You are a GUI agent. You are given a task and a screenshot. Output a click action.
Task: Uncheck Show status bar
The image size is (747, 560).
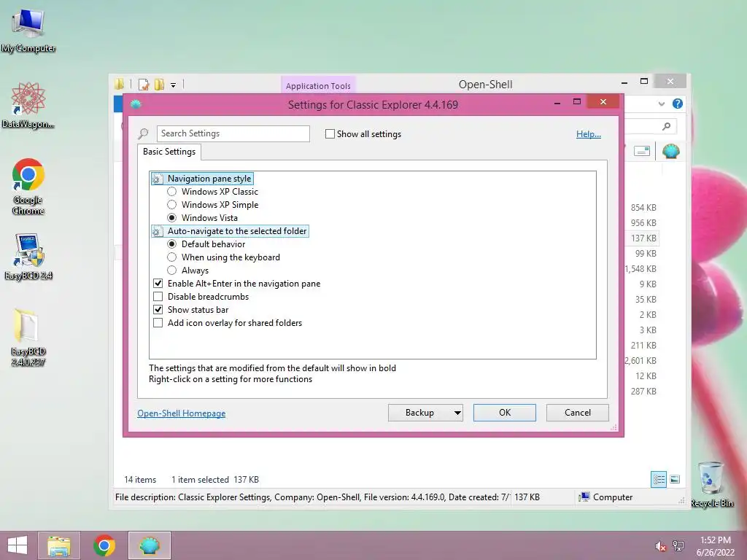[x=158, y=309]
